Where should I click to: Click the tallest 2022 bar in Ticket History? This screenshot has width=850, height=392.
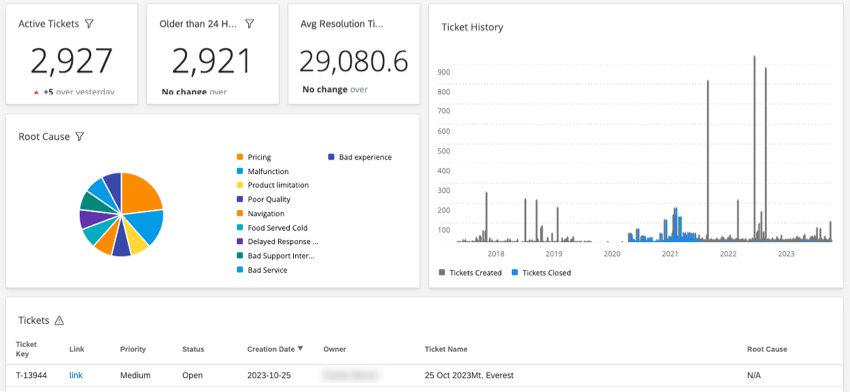click(x=754, y=148)
